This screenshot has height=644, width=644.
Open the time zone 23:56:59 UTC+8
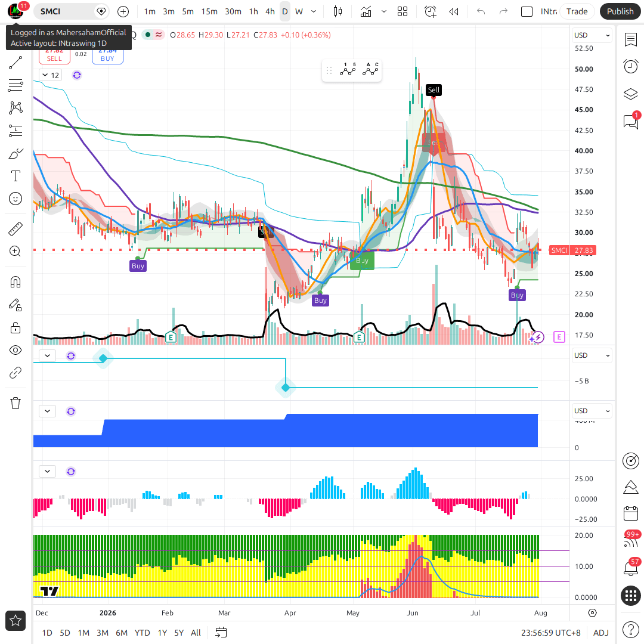click(551, 633)
